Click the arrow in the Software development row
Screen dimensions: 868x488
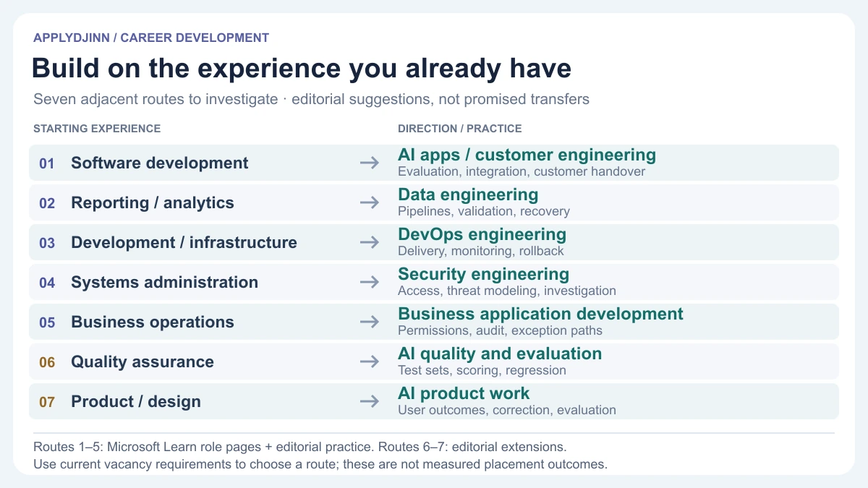[370, 163]
